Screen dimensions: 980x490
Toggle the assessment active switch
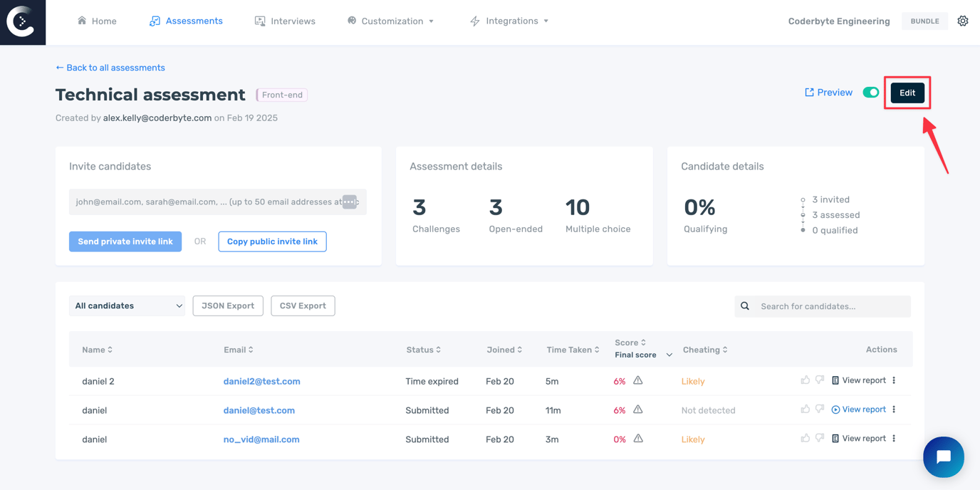[870, 93]
